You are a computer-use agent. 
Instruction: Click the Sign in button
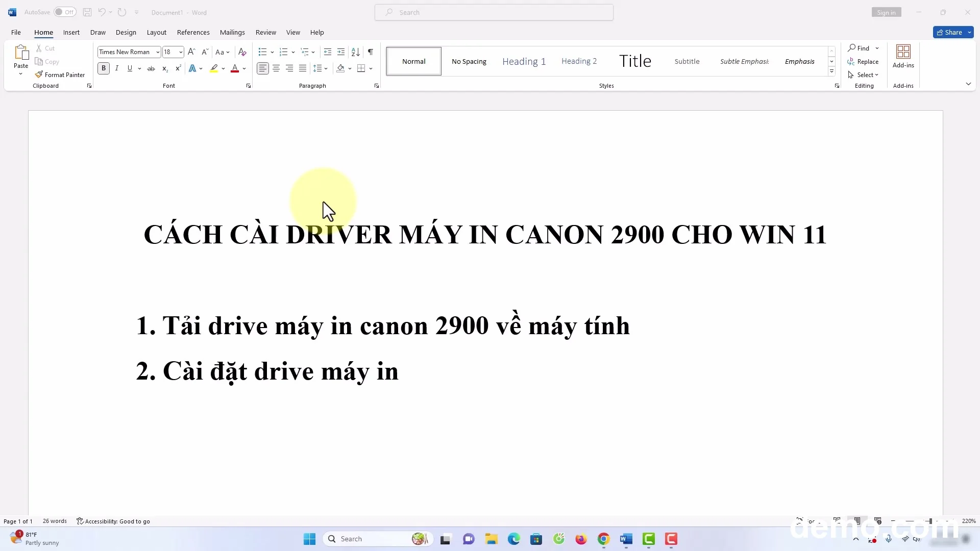[x=887, y=12]
